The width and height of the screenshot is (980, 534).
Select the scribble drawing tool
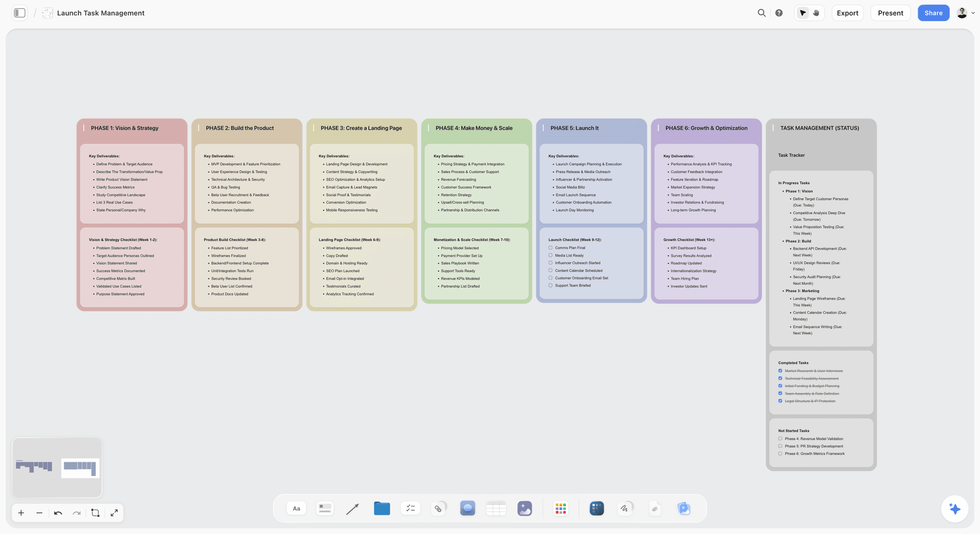tap(625, 508)
